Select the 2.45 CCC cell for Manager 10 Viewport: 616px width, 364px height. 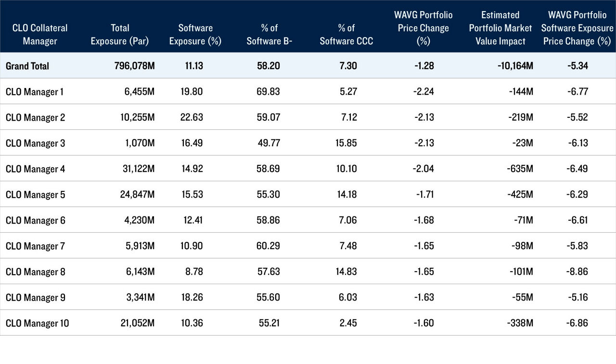[348, 323]
